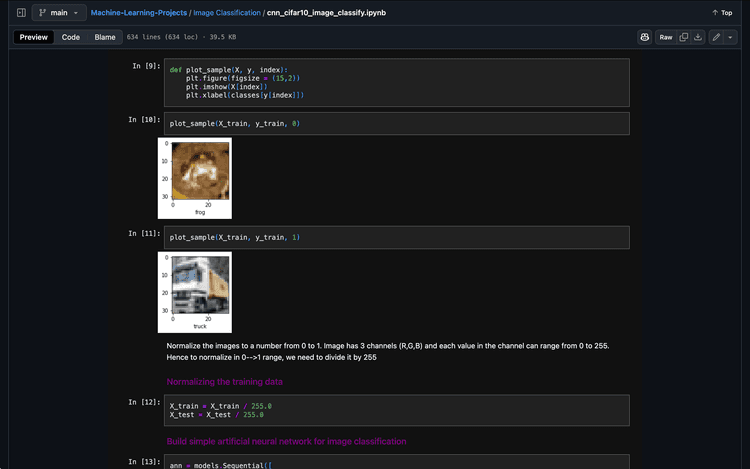Image resolution: width=750 pixels, height=469 pixels.
Task: Download the raw notebook file
Action: [x=698, y=37]
